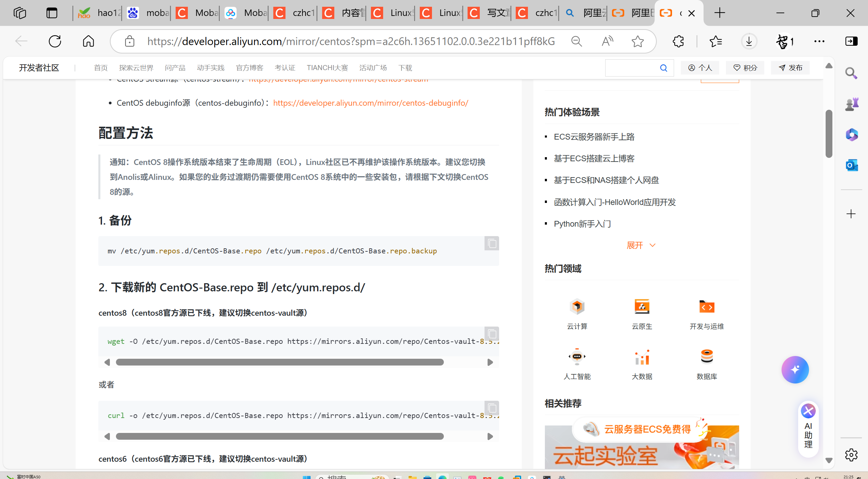Open the 云计算 category icon
This screenshot has height=479, width=868.
click(577, 307)
